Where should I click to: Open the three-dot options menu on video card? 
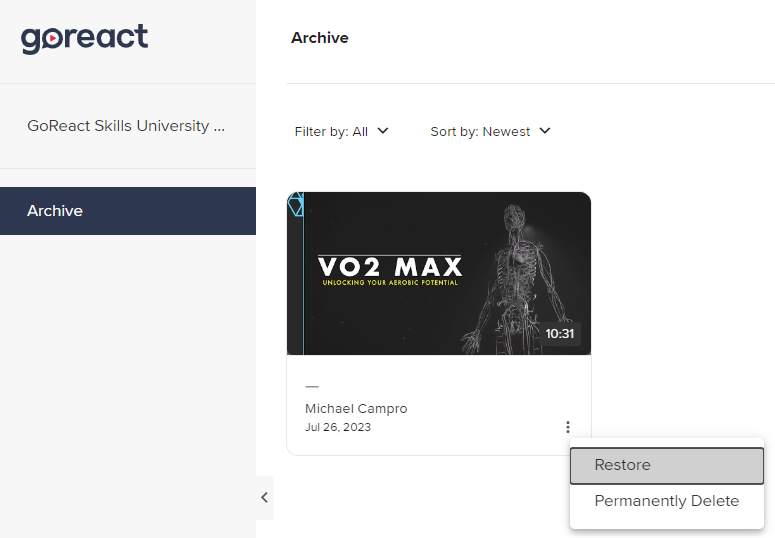point(568,427)
